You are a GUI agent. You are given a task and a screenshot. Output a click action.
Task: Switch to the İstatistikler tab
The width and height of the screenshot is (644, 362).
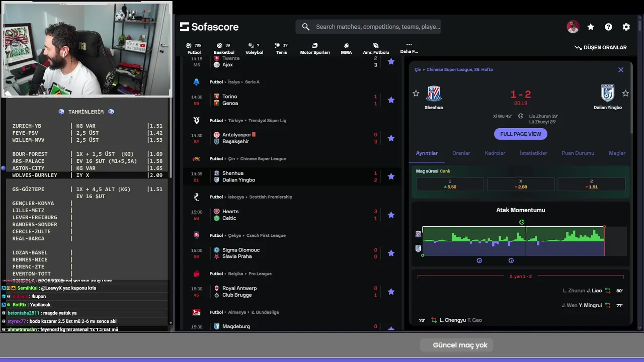pos(533,153)
